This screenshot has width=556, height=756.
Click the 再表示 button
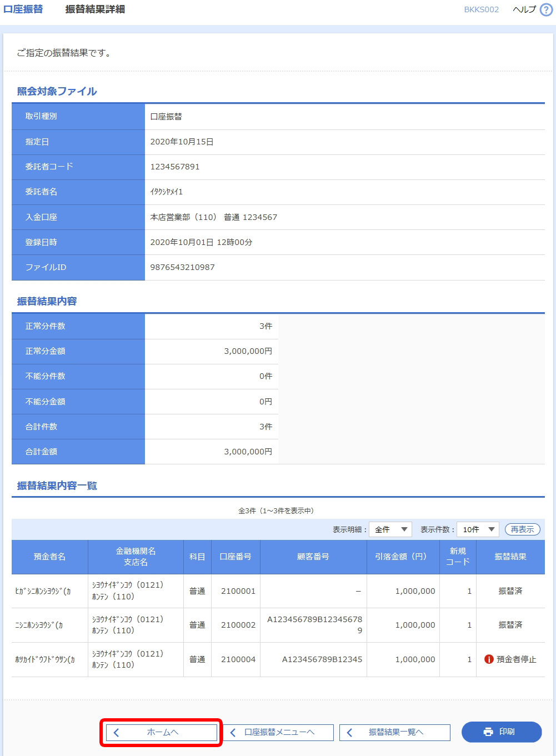coord(522,529)
